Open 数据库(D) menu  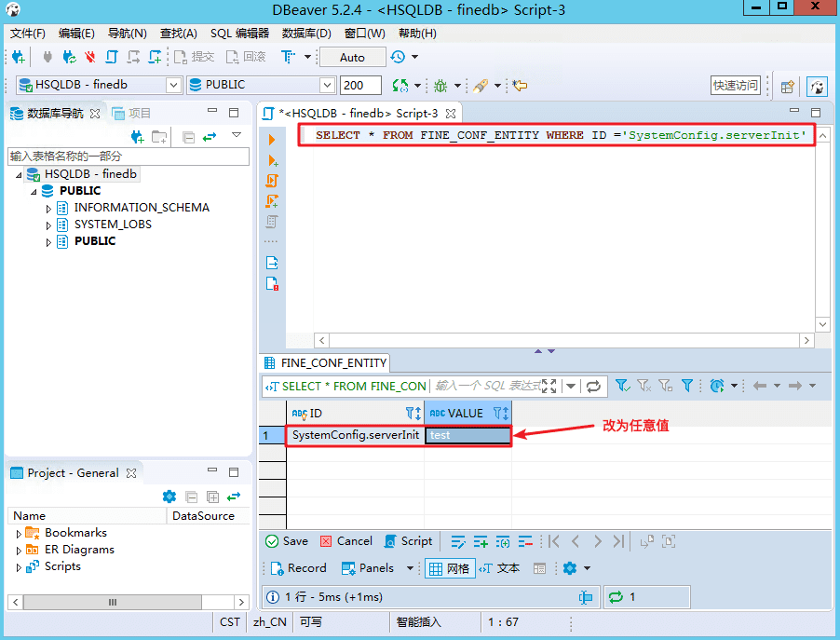pyautogui.click(x=306, y=34)
